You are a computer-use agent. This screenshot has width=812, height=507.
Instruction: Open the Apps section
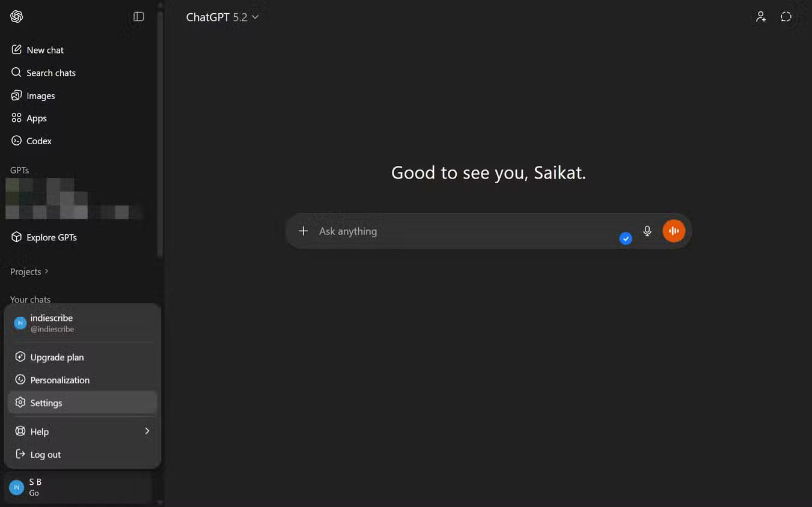pyautogui.click(x=36, y=118)
